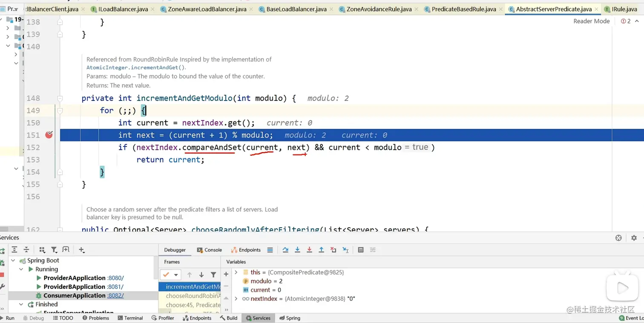Collapse the Running node

(21, 269)
